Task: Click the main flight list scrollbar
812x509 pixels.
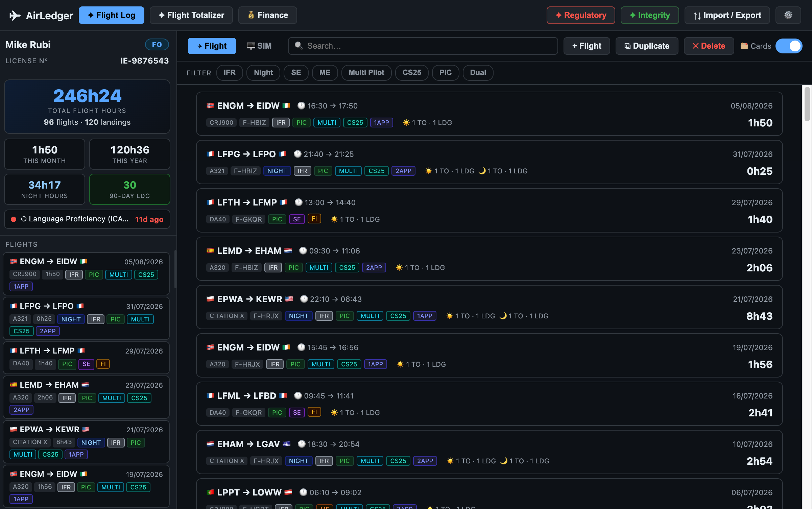Action: pyautogui.click(x=807, y=104)
